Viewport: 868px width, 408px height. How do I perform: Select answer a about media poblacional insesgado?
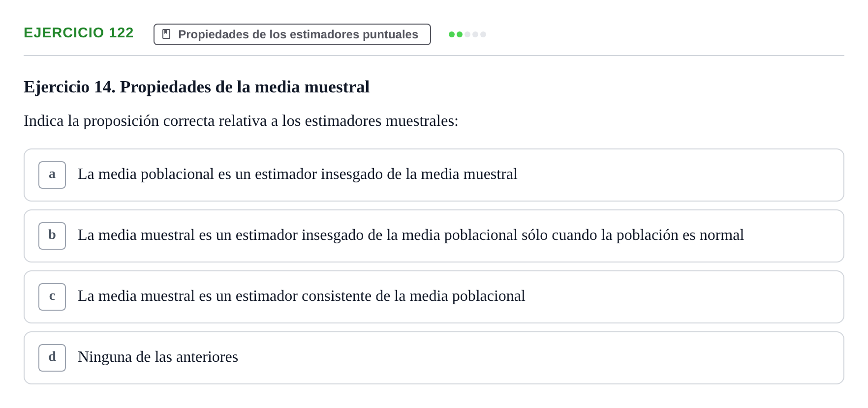coord(434,175)
